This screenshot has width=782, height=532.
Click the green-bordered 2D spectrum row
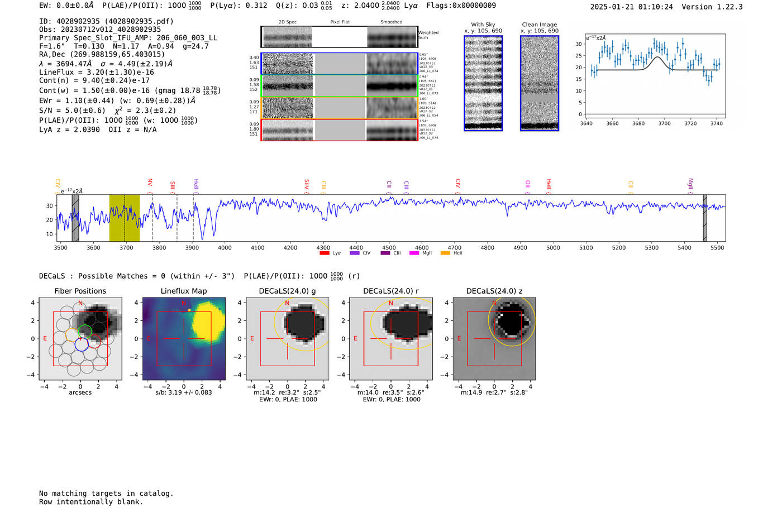click(x=339, y=86)
